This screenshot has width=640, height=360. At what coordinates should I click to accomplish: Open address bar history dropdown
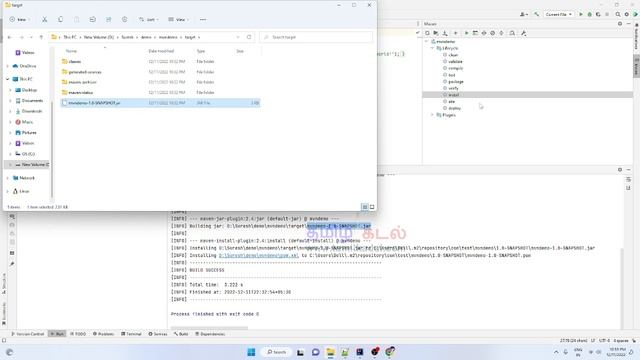click(x=238, y=37)
